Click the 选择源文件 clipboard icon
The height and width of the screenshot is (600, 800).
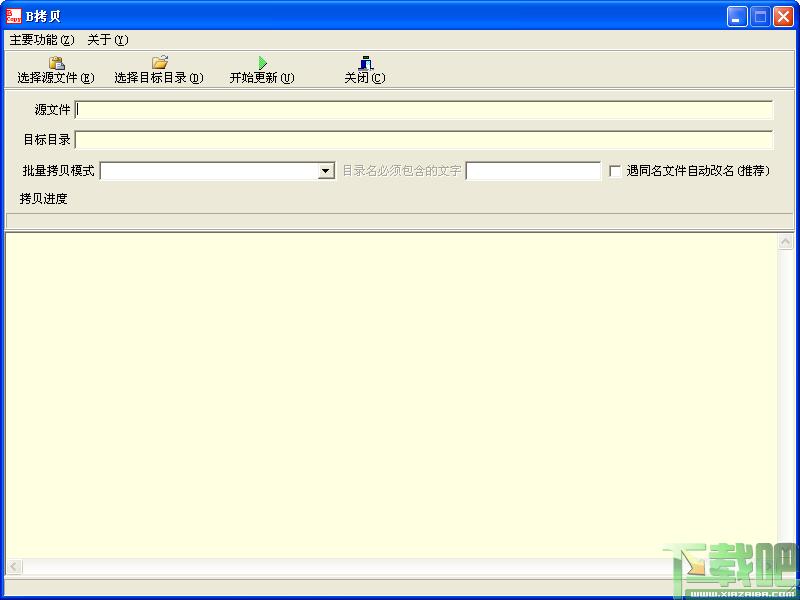[57, 63]
